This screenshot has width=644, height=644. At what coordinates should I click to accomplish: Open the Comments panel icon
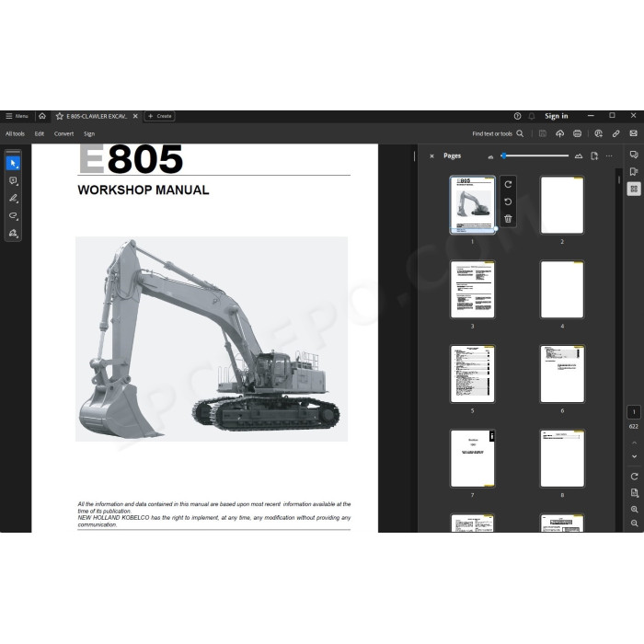click(x=634, y=155)
